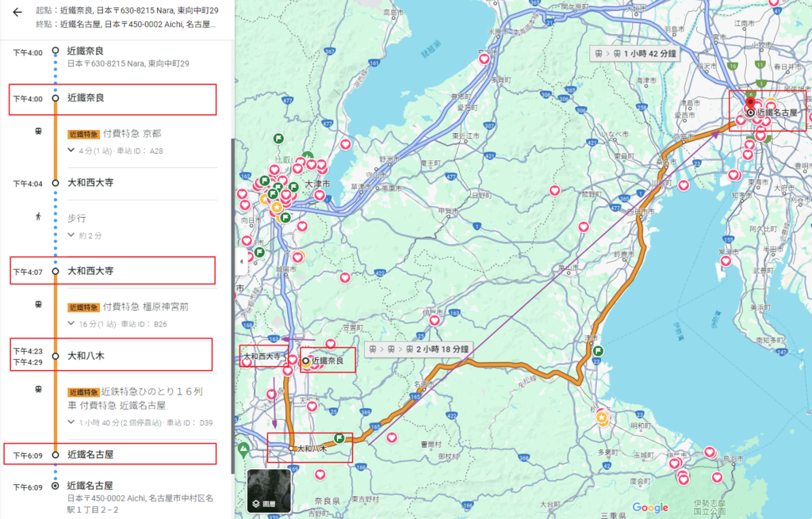Click the green park marker at the panel edge
Image resolution: width=812 pixels, height=519 pixels.
point(243,448)
